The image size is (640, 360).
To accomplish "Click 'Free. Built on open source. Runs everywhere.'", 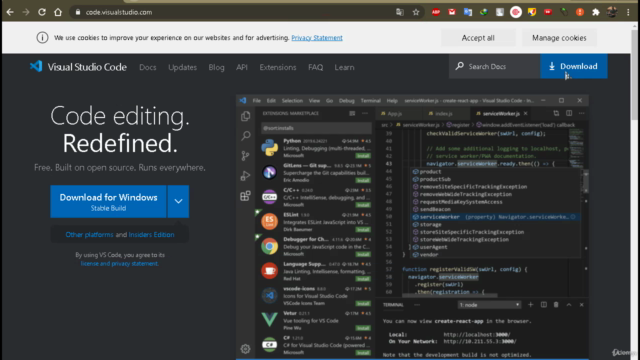I will tap(120, 168).
